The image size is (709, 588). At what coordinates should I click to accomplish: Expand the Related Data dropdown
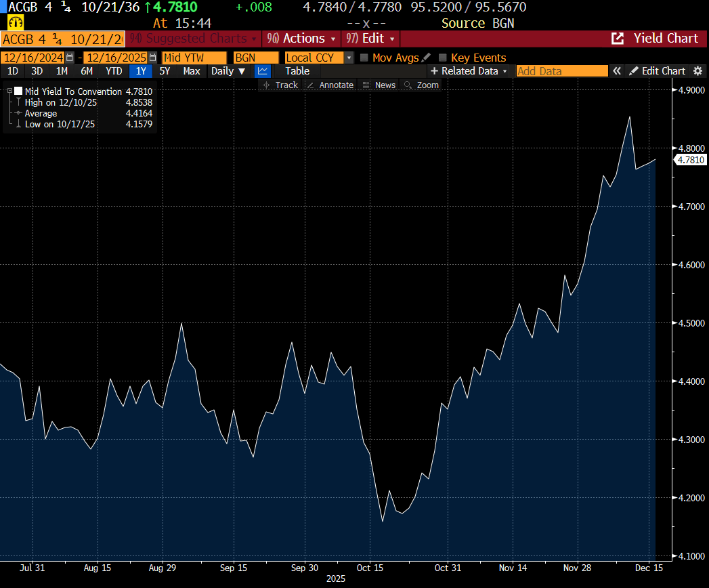[x=469, y=71]
